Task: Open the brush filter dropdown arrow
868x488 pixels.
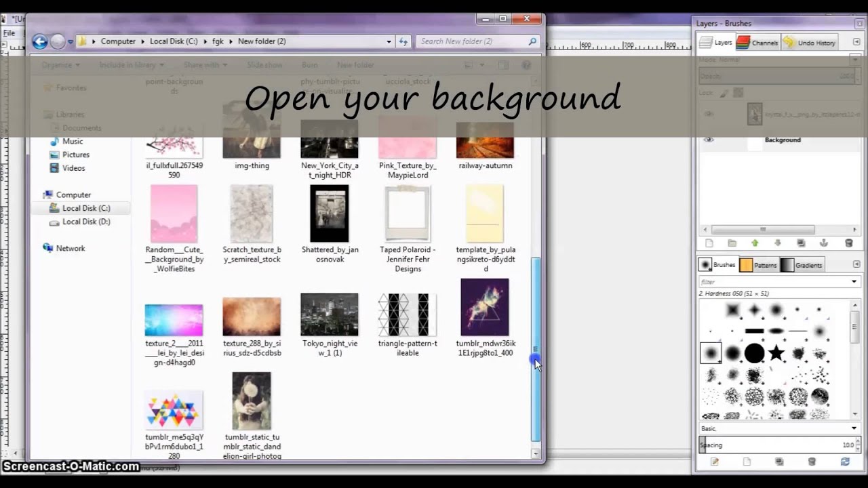Action: click(x=854, y=281)
